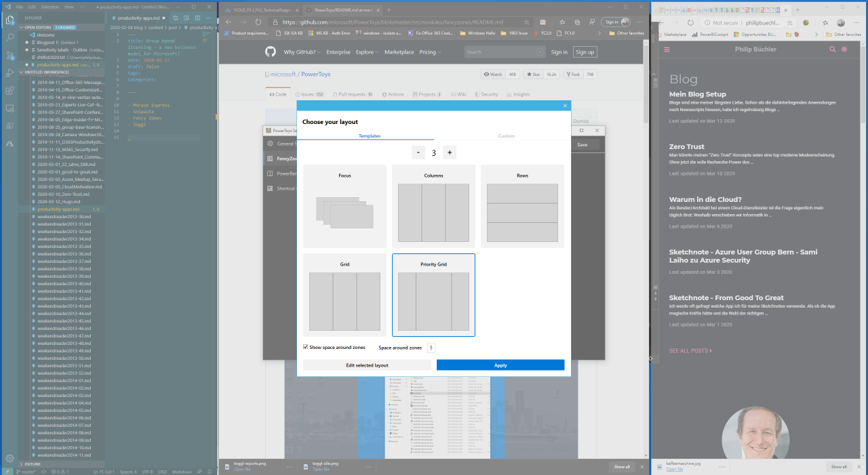Click the pink theme settings icon on the blog

tap(844, 49)
